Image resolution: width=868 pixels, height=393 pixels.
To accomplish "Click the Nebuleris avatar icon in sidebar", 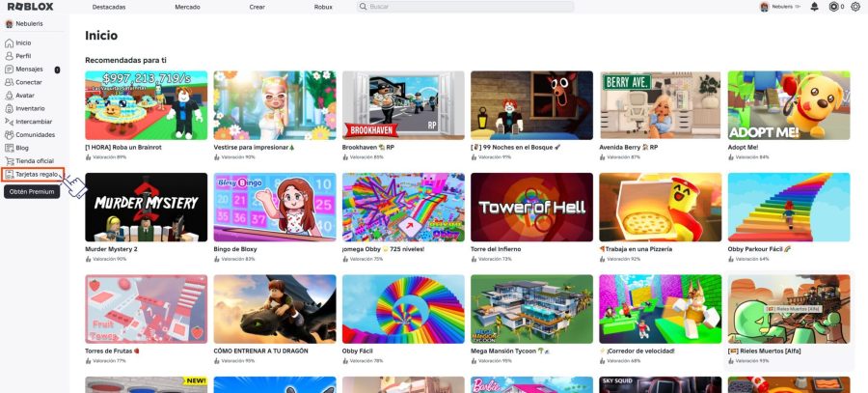I will pyautogui.click(x=9, y=24).
